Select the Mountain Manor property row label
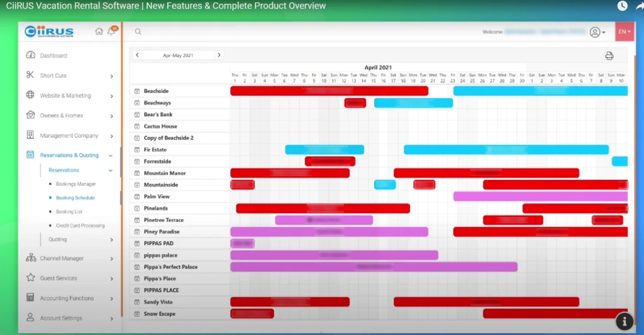Viewport: 644px width, 335px height. [164, 173]
